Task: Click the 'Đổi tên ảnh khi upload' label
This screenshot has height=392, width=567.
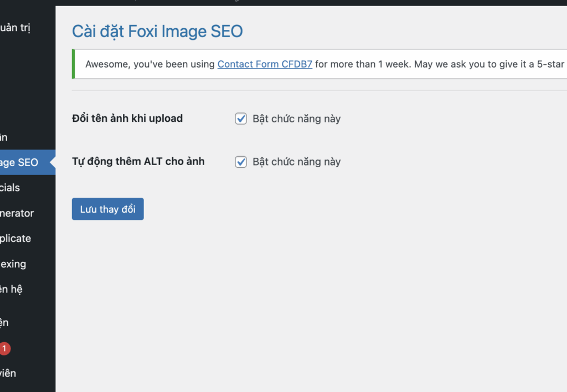Action: coord(127,118)
